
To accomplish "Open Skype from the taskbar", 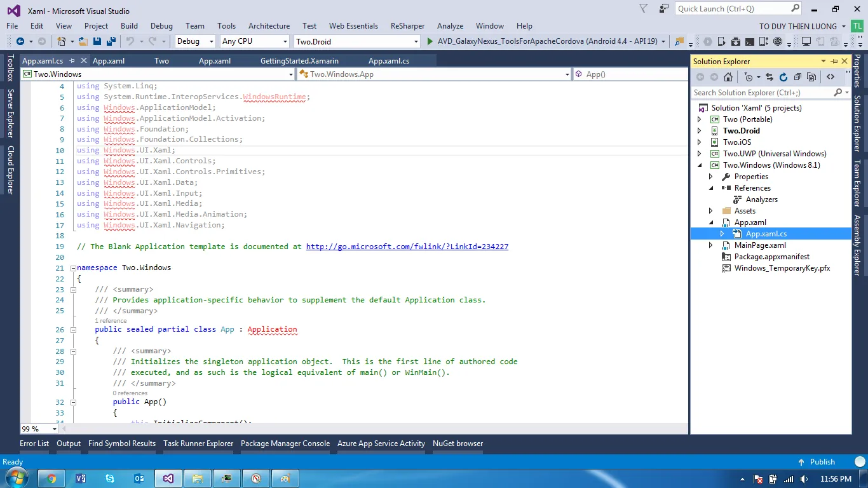I will 110,478.
